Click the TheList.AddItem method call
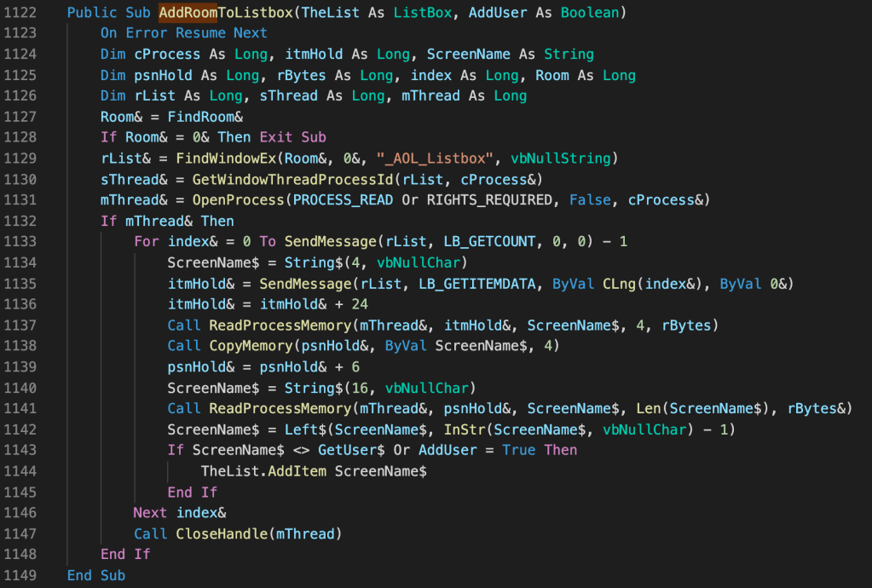 (x=263, y=471)
